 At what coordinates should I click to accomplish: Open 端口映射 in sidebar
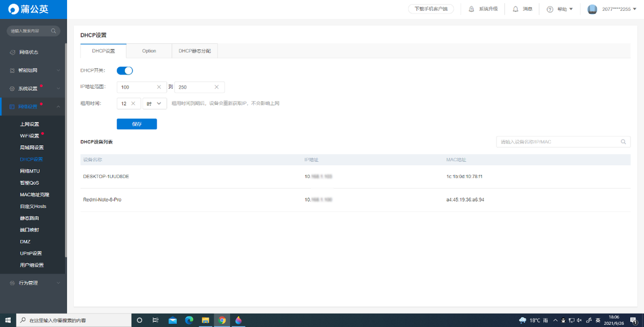point(30,230)
